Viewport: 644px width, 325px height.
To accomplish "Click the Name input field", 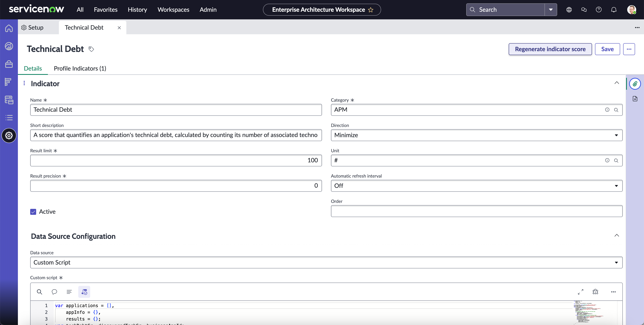I will click(176, 110).
